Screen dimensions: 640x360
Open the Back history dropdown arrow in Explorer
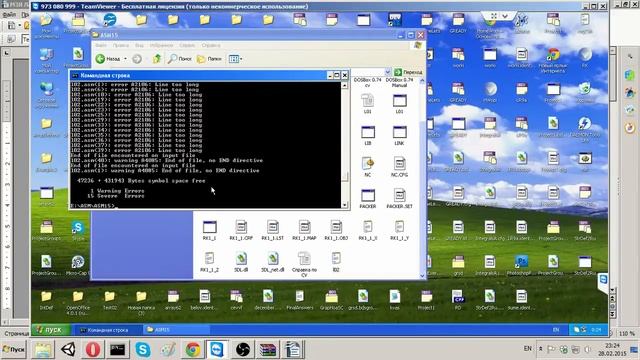coord(125,59)
